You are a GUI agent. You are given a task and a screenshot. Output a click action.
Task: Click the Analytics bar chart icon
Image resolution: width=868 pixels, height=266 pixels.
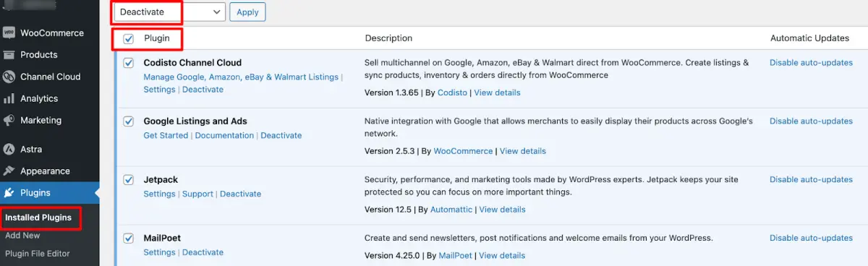pyautogui.click(x=9, y=98)
